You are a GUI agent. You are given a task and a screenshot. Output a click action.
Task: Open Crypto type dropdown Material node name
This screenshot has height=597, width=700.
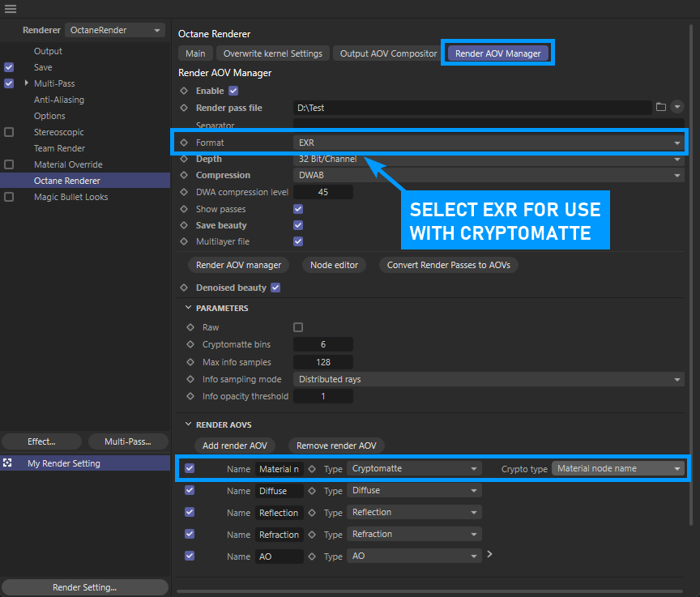click(x=618, y=468)
